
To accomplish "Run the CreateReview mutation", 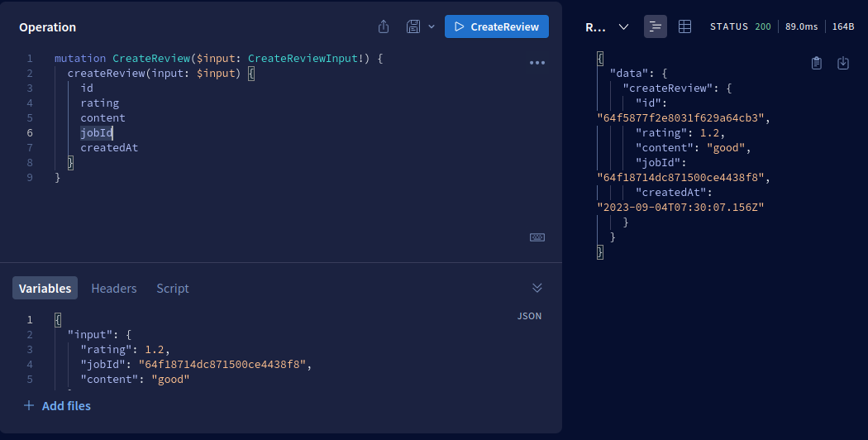I will [497, 26].
